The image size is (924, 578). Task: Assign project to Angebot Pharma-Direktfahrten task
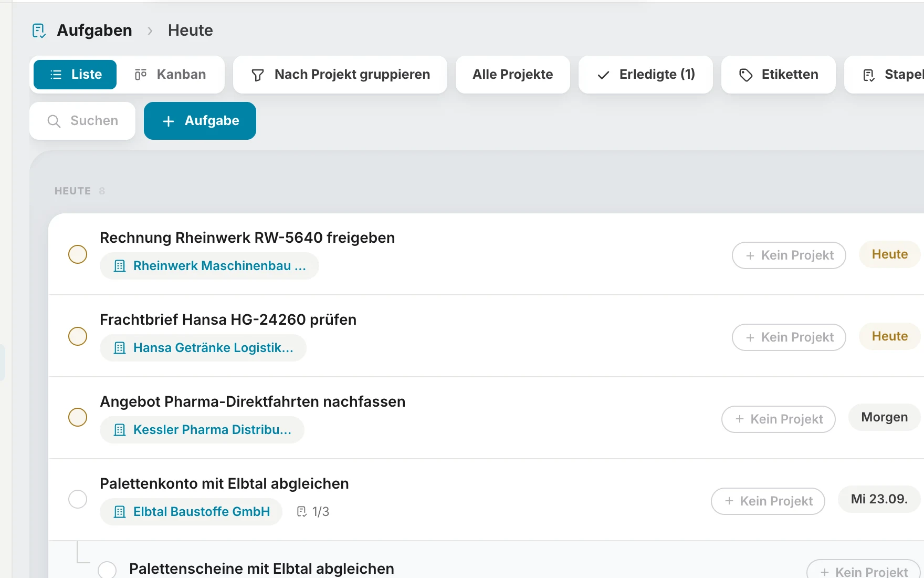779,419
